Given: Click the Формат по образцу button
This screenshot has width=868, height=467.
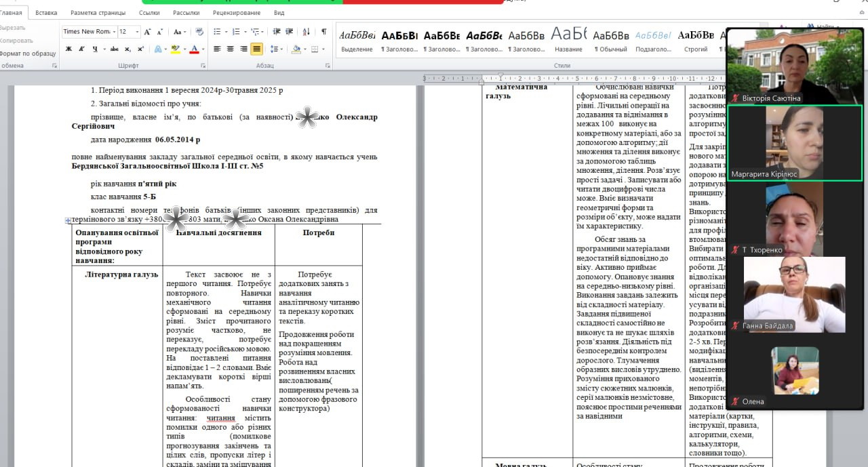Looking at the screenshot, I should (27, 53).
